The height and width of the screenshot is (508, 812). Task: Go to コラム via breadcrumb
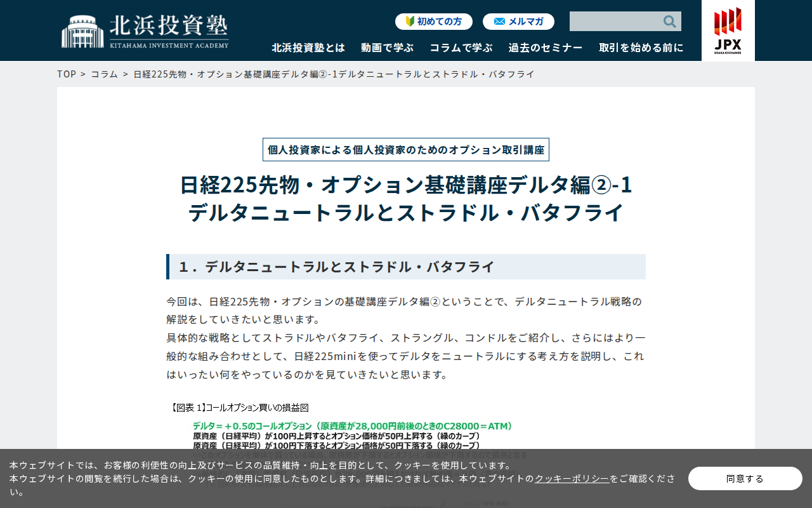[105, 74]
